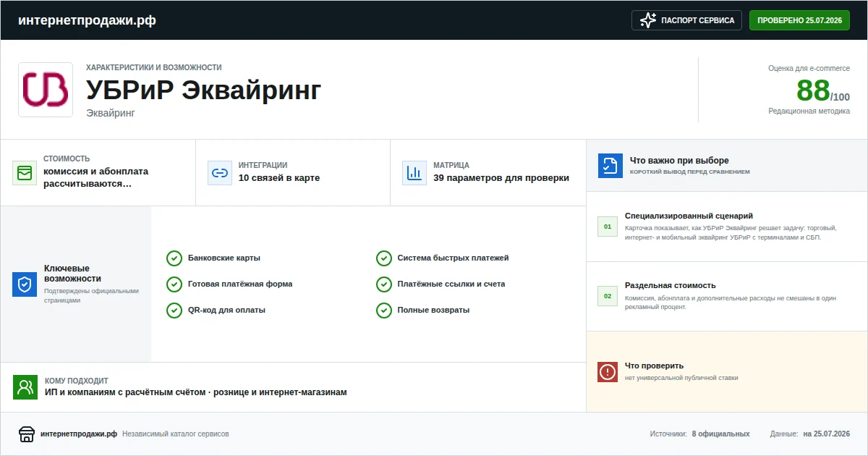Click the Что важно при выборе document icon
868x456 pixels.
click(610, 165)
